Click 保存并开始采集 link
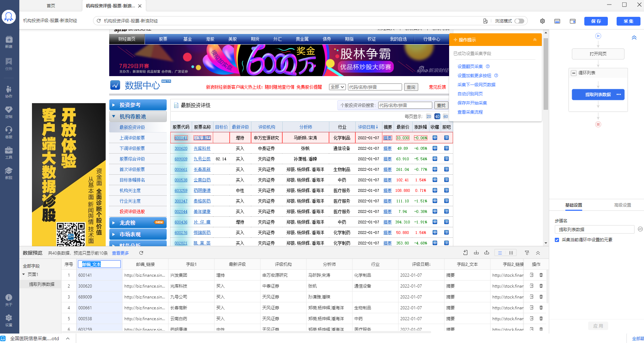The width and height of the screenshot is (644, 343). (472, 103)
